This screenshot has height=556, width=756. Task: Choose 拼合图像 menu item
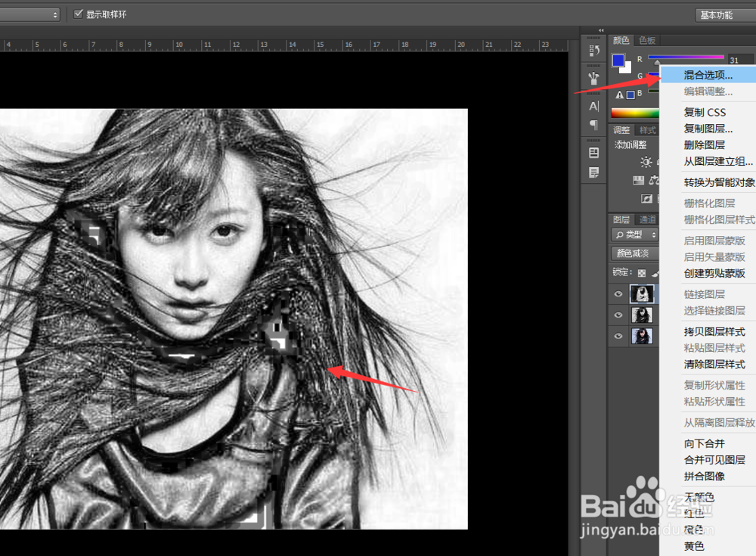pos(708,477)
